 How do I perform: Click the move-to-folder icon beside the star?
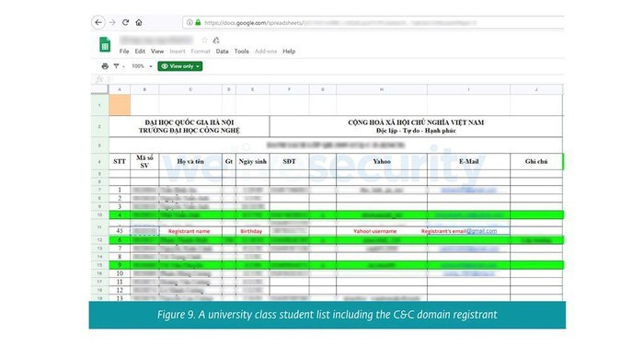(216, 40)
